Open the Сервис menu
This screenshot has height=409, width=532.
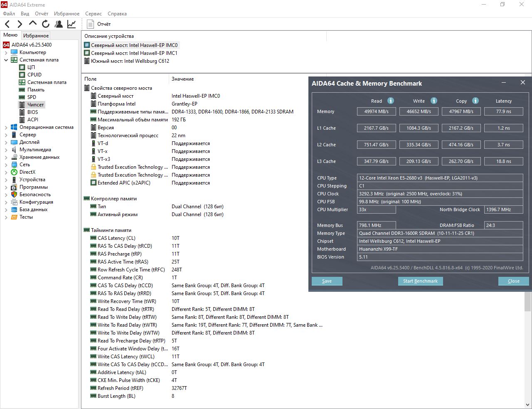tap(94, 14)
